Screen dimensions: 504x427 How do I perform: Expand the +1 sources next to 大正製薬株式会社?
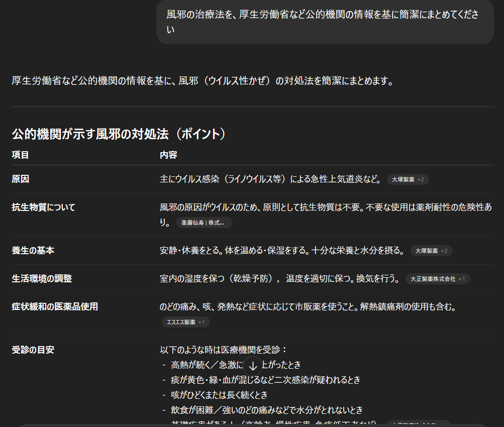pyautogui.click(x=462, y=279)
